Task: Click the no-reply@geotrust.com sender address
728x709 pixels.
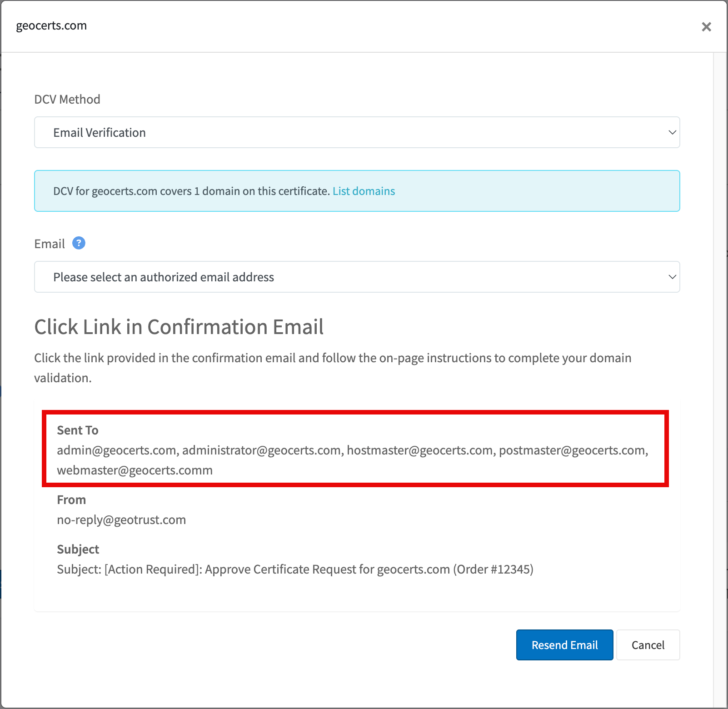Action: click(121, 519)
